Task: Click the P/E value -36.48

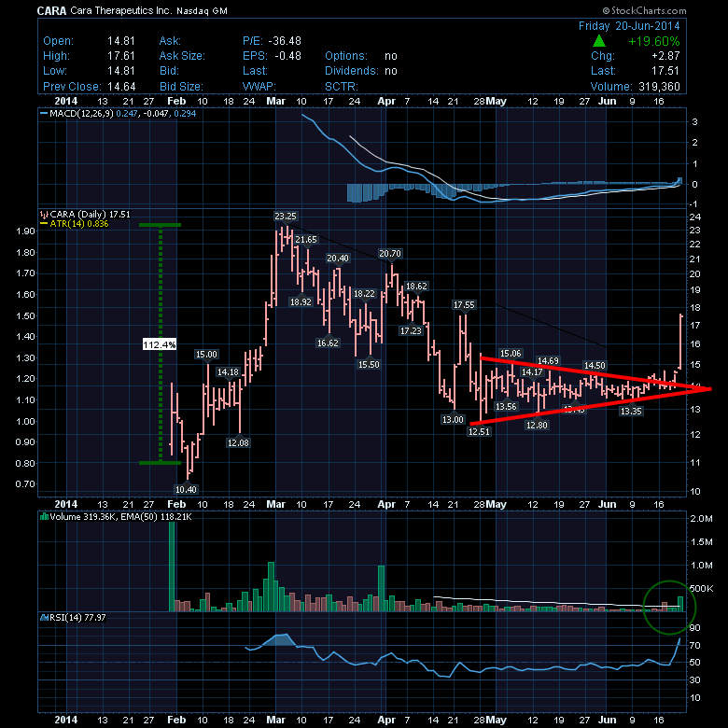Action: click(x=285, y=41)
